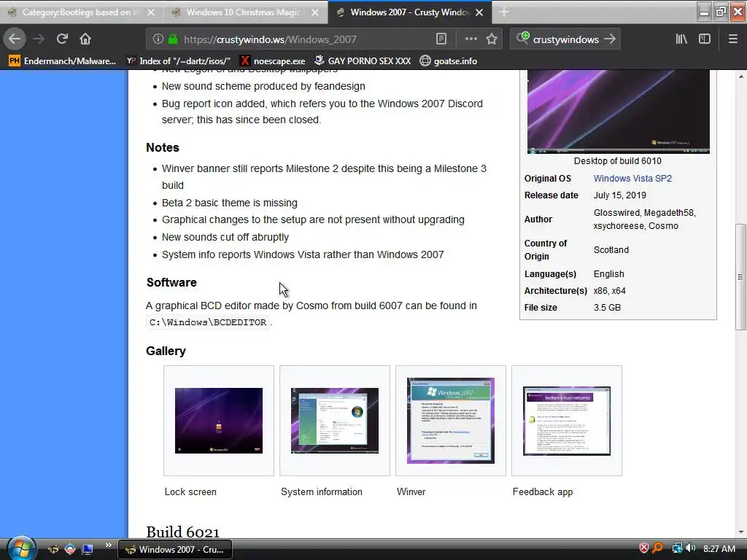The image size is (747, 560).
Task: Click the orange search tray icon
Action: tap(657, 548)
